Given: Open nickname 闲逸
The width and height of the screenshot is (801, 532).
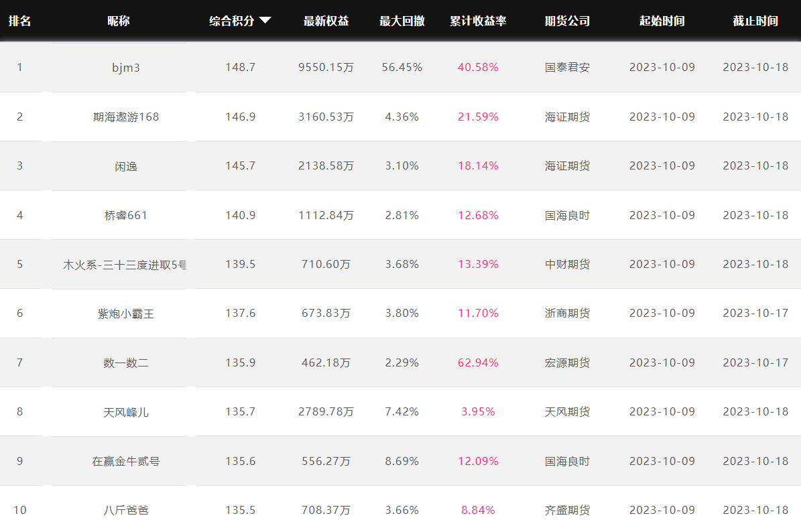Looking at the screenshot, I should pyautogui.click(x=125, y=166).
